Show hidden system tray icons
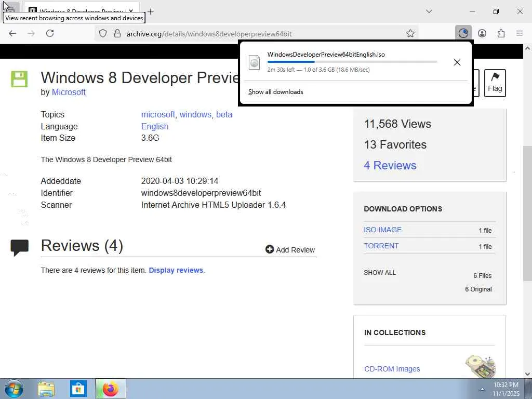 [x=482, y=389]
